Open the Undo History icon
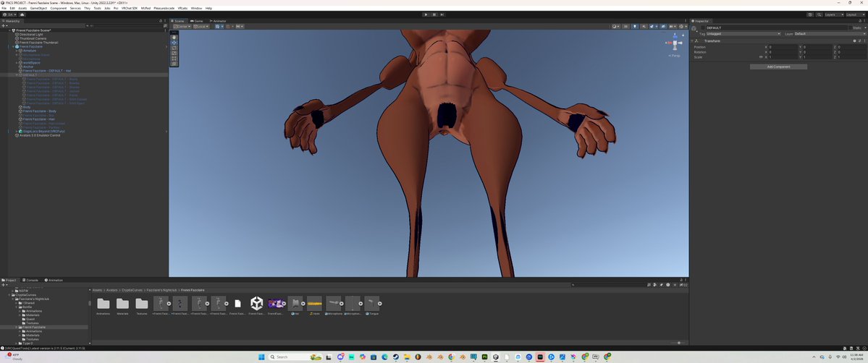The image size is (868, 363). click(810, 14)
